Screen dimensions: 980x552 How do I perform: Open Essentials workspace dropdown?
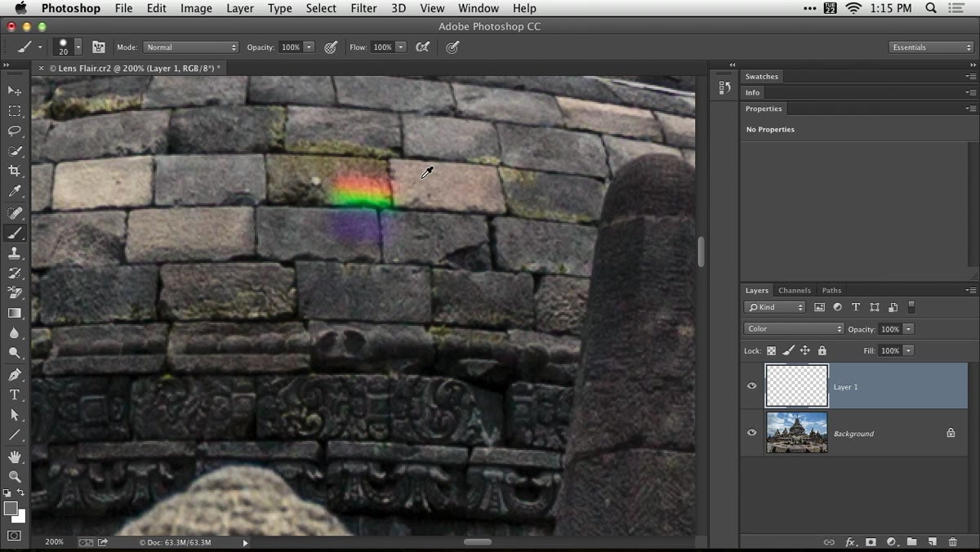[x=931, y=47]
